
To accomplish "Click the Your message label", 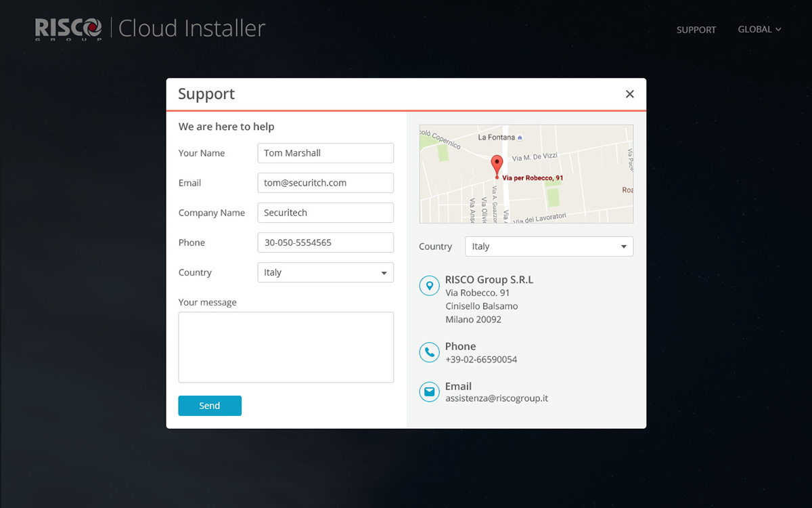I will point(208,303).
